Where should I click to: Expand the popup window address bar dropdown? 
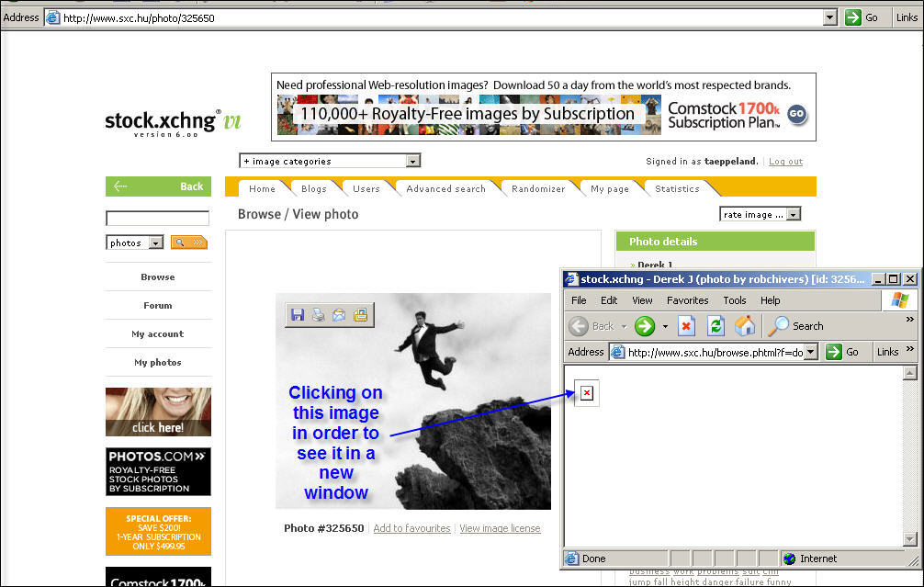tap(811, 352)
